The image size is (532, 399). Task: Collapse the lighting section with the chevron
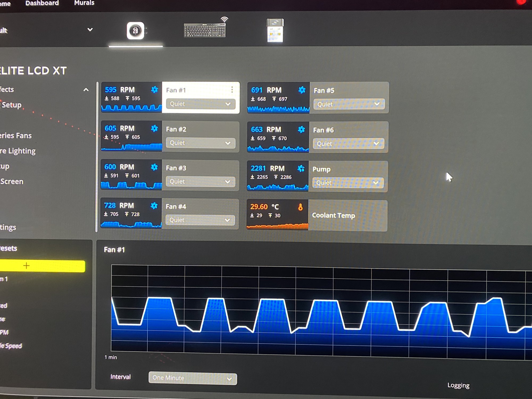(86, 90)
